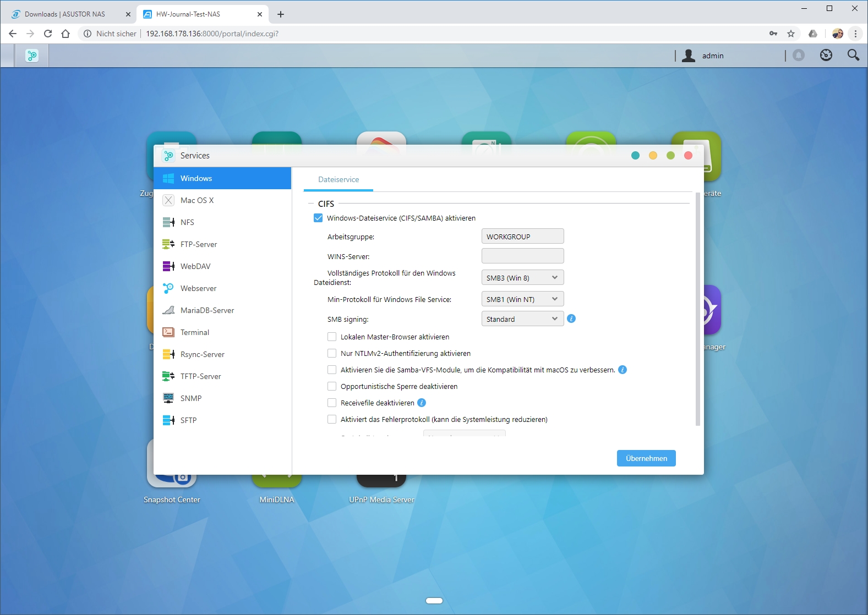Click the browser home icon
This screenshot has height=615, width=868.
pyautogui.click(x=65, y=34)
